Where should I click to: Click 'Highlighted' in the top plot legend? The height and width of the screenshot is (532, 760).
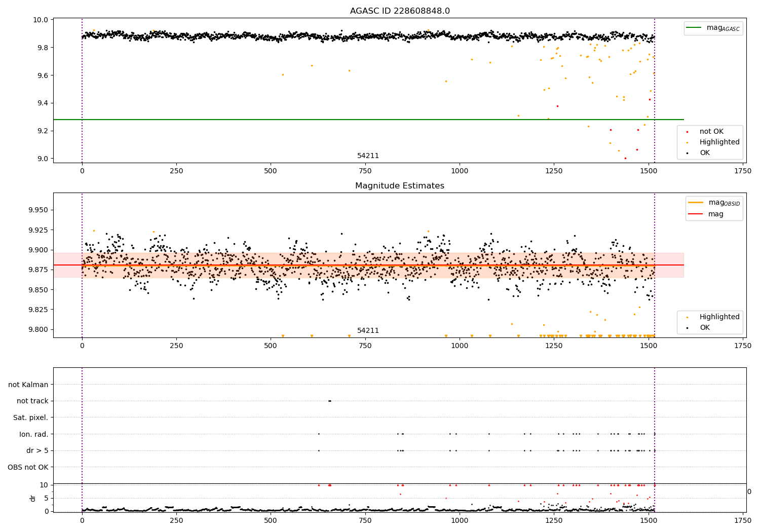pyautogui.click(x=719, y=142)
